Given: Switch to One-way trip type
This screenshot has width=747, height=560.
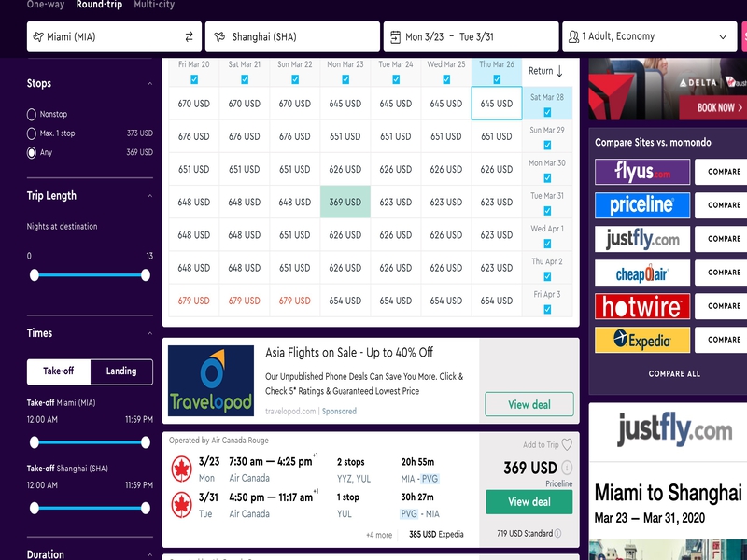Looking at the screenshot, I should click(x=46, y=5).
